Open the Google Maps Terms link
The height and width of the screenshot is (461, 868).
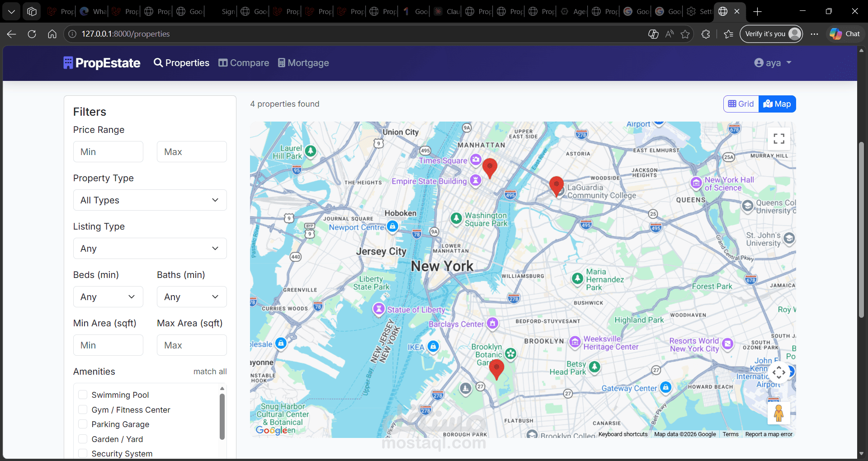[x=731, y=434]
